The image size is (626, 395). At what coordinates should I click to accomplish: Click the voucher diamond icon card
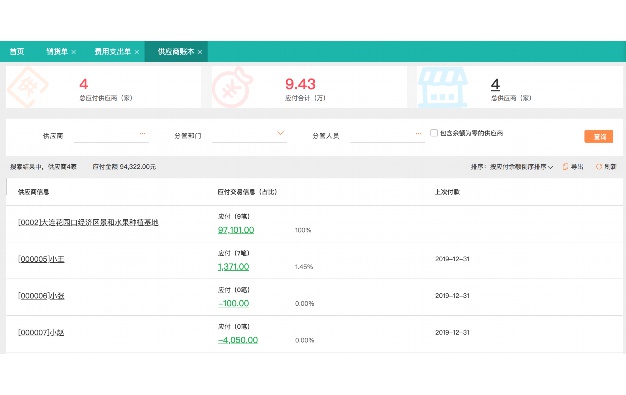[x=27, y=87]
